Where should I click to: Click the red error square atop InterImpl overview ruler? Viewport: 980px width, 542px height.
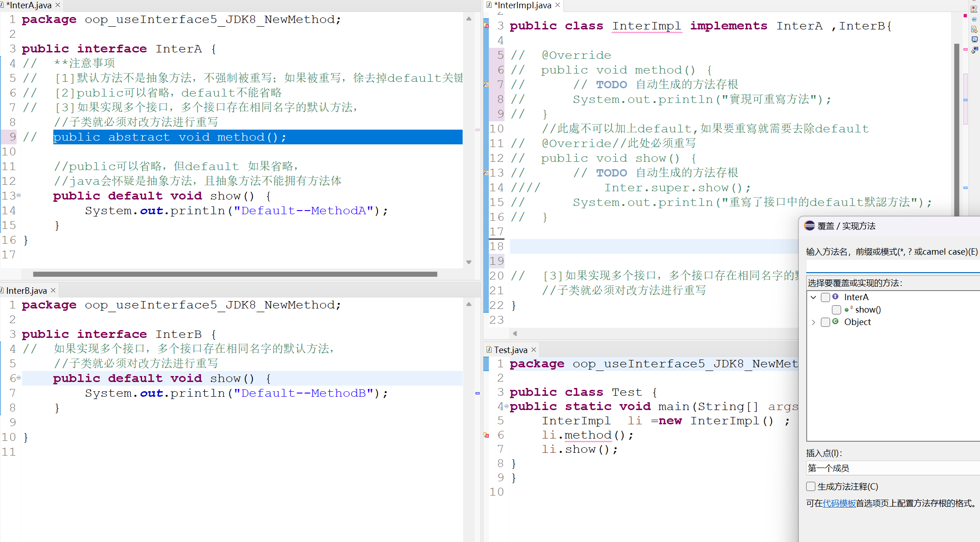pyautogui.click(x=965, y=16)
